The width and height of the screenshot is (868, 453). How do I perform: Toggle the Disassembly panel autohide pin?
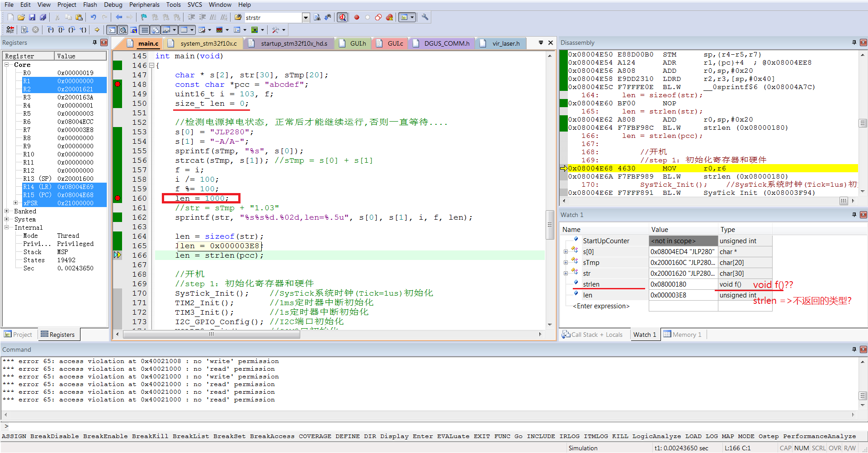854,42
